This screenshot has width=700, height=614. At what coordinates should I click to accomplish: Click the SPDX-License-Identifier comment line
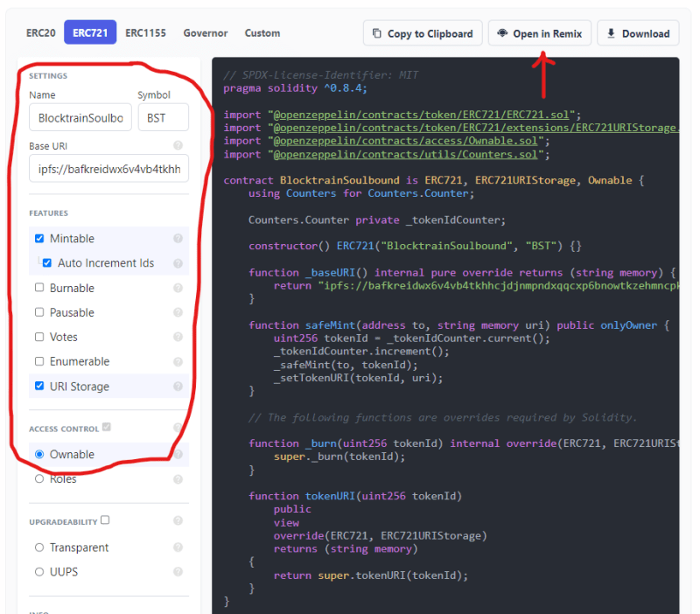point(321,75)
